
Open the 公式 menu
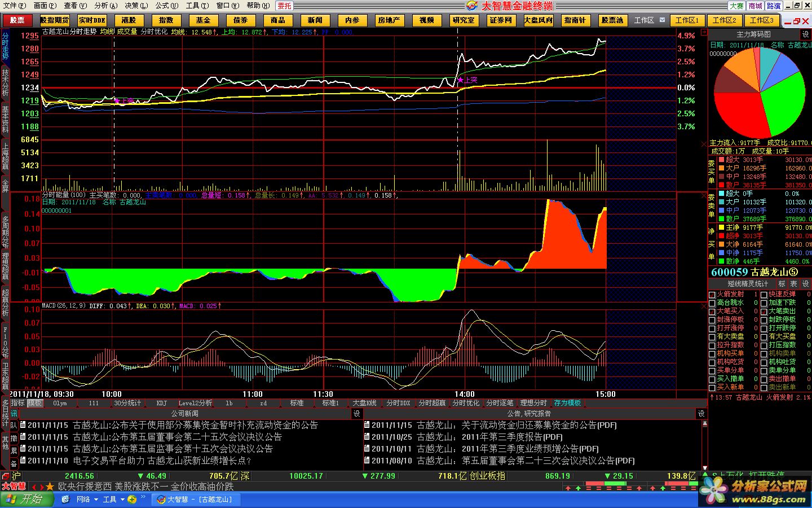coord(166,6)
